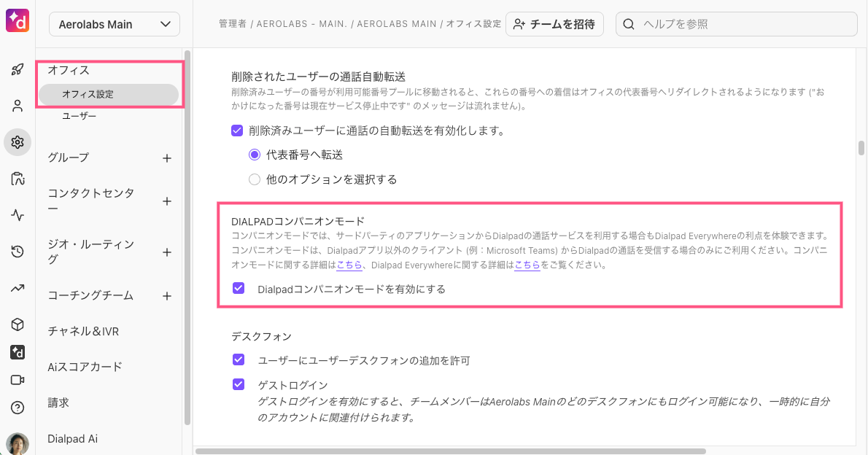Select オフィス in the side menu
The height and width of the screenshot is (455, 868).
(x=69, y=70)
